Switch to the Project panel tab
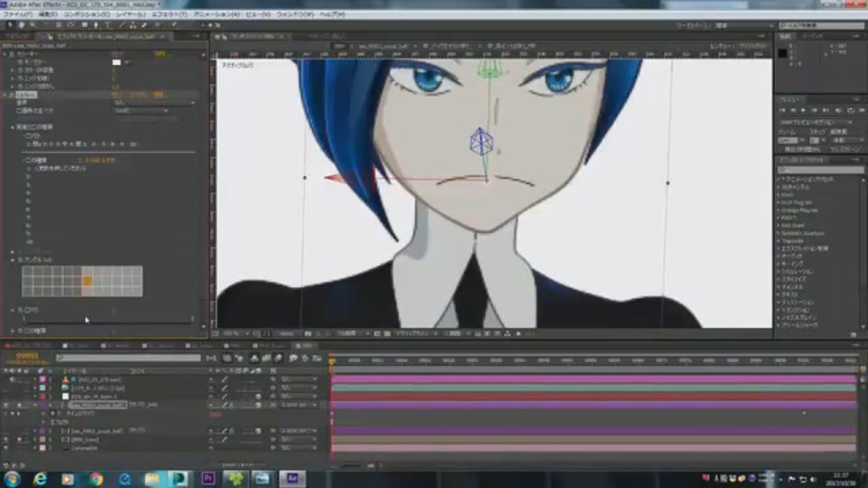Screen dimensions: 868x488 click(x=16, y=36)
